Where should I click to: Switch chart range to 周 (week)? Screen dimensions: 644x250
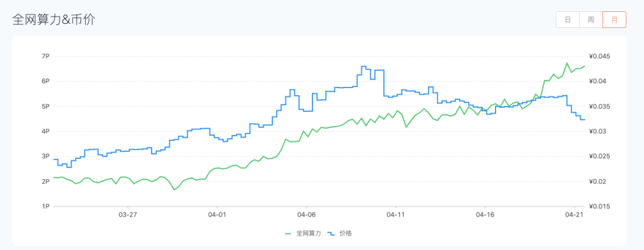click(x=591, y=20)
